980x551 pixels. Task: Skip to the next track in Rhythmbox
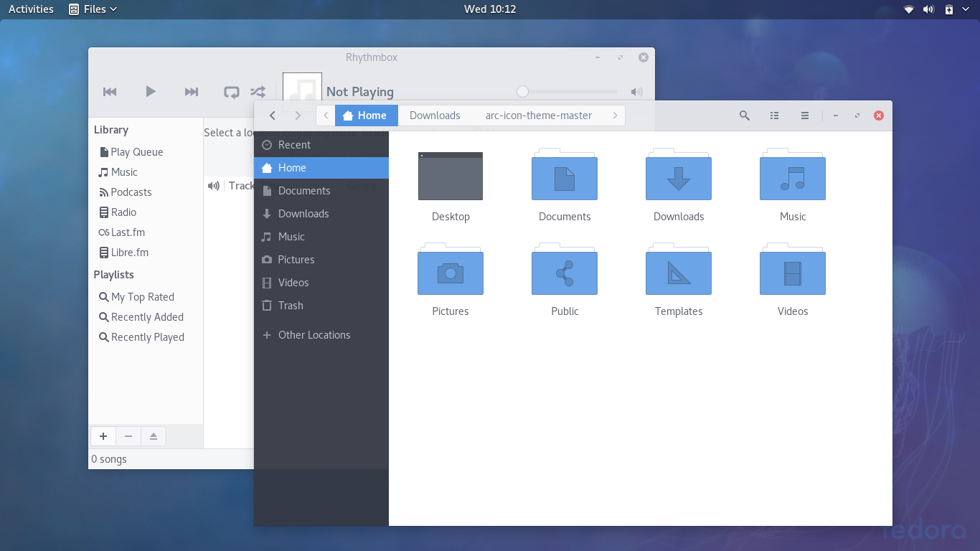191,91
